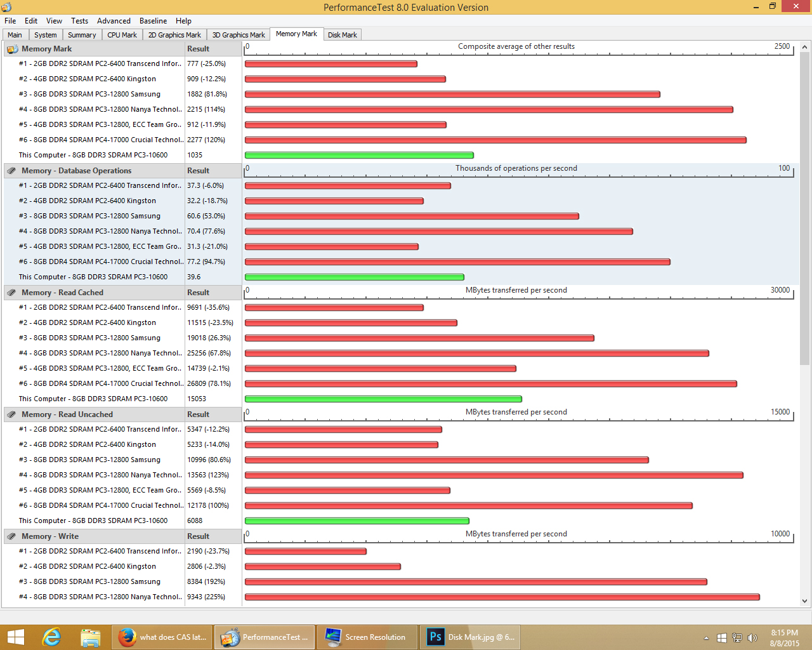Click the Result header beside Memory Mark
812x650 pixels.
213,49
